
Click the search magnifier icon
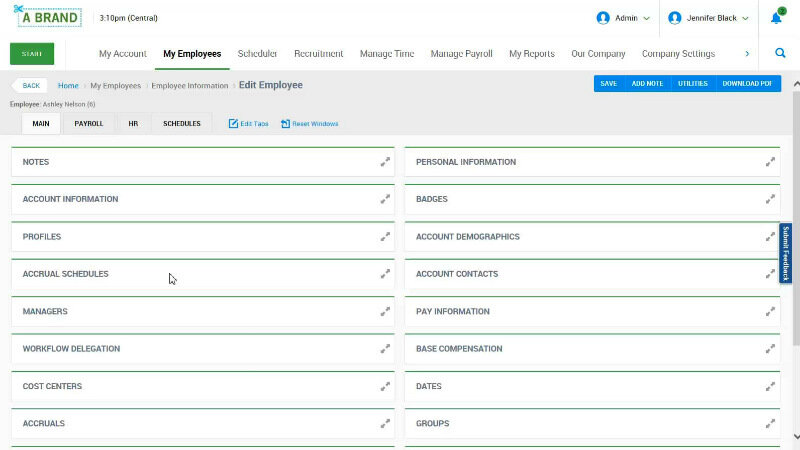point(779,54)
